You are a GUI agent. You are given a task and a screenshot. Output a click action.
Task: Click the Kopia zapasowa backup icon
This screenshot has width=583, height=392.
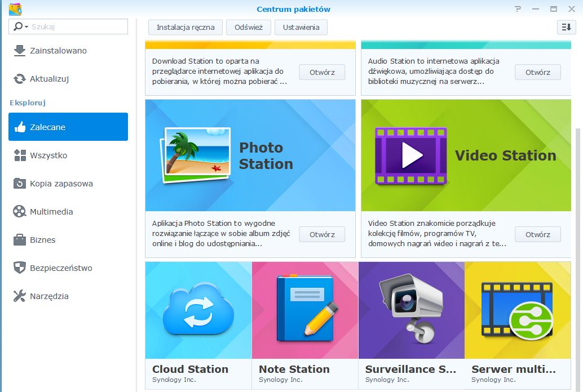[20, 184]
